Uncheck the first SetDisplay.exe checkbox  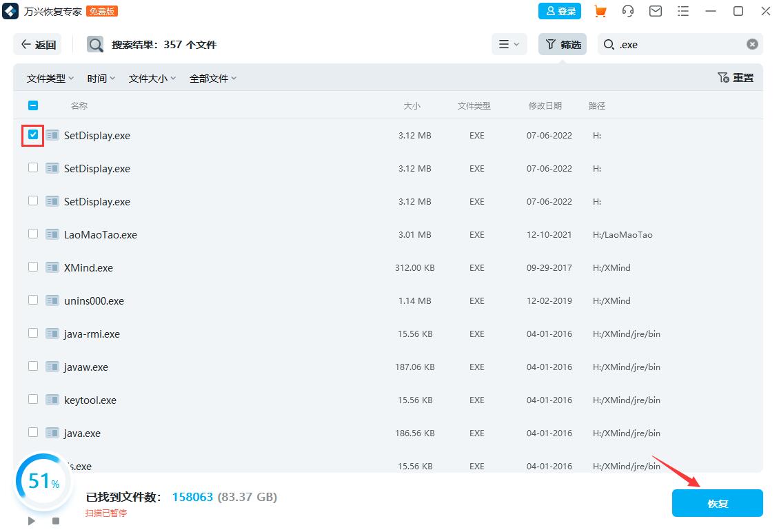coord(33,135)
